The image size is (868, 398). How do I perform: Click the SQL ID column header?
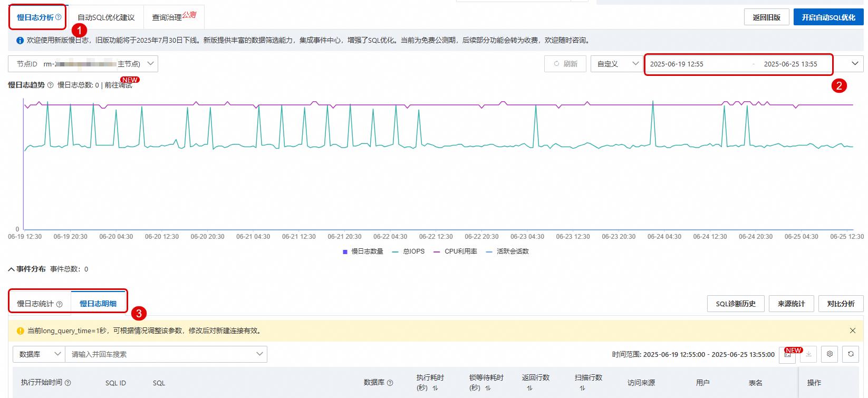(x=115, y=383)
